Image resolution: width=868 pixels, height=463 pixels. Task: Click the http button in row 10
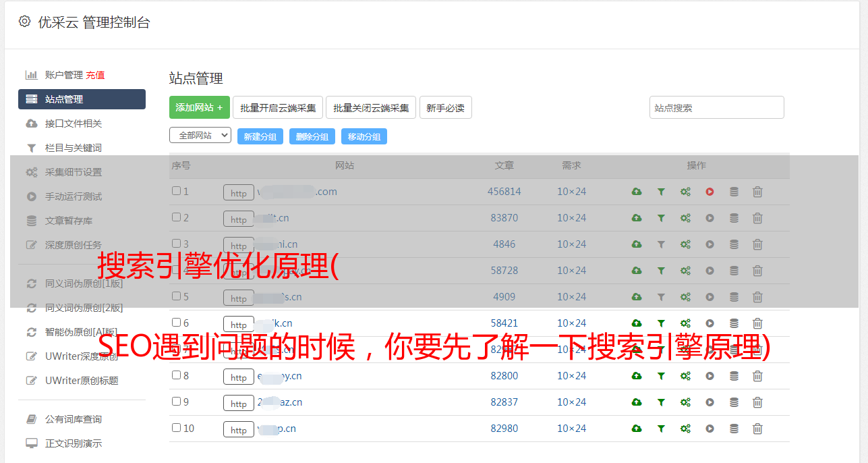click(x=239, y=429)
